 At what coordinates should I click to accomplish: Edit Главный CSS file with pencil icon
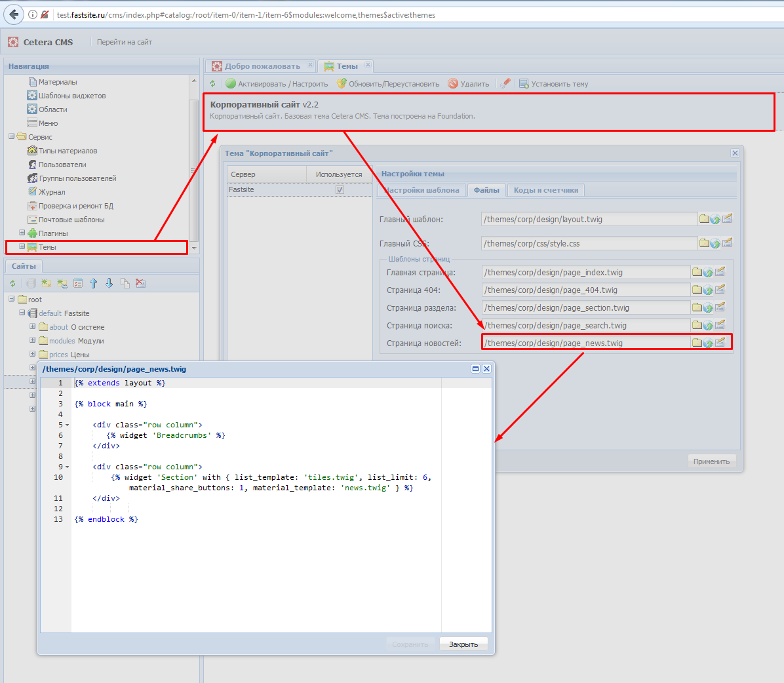click(x=727, y=243)
